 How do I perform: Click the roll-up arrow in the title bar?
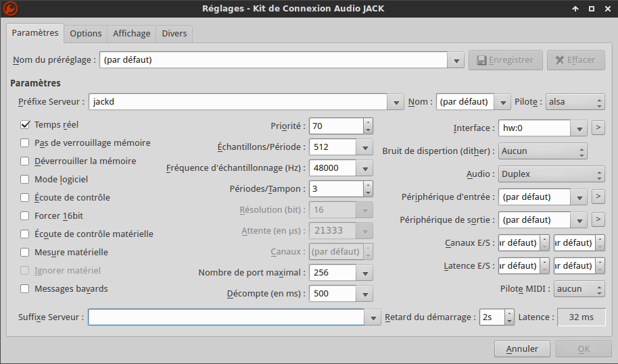tap(575, 9)
